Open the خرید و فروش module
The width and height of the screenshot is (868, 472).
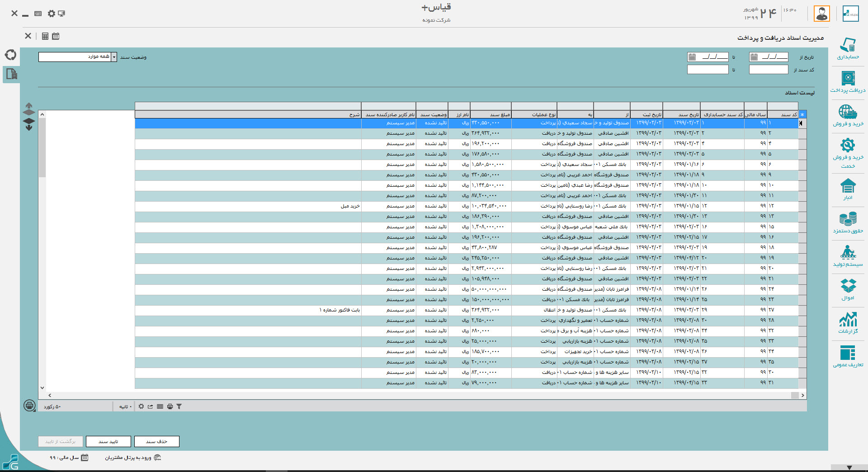click(848, 115)
